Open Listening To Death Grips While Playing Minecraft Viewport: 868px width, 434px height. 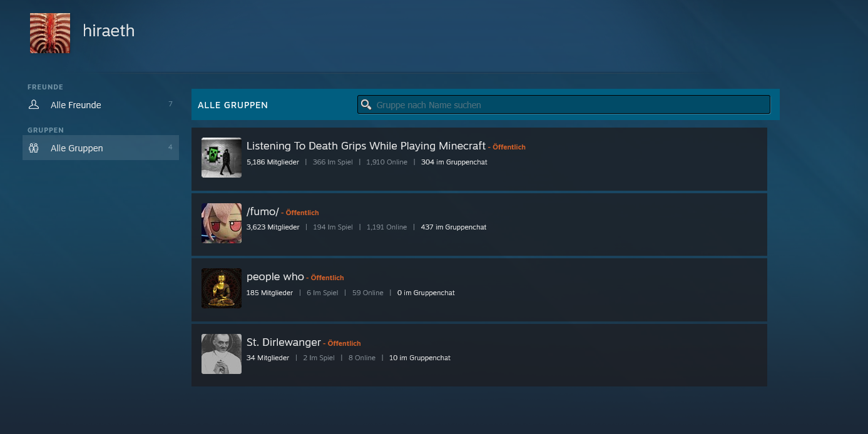365,146
